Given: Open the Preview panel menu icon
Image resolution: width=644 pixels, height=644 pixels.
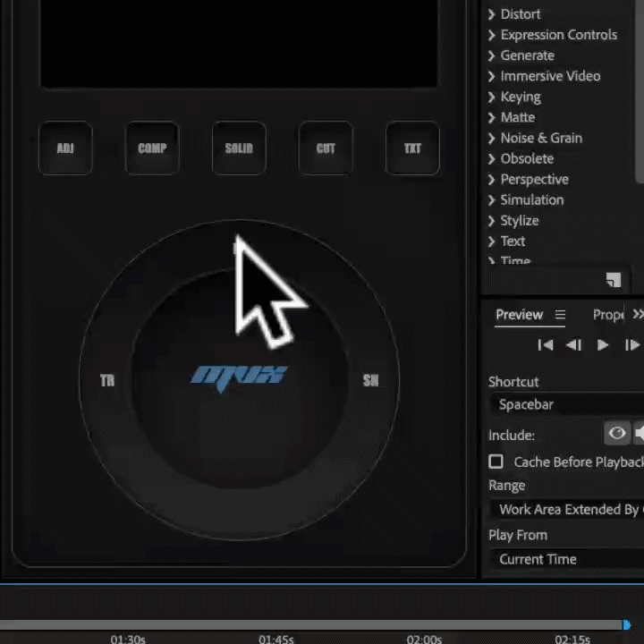Looking at the screenshot, I should [560, 315].
